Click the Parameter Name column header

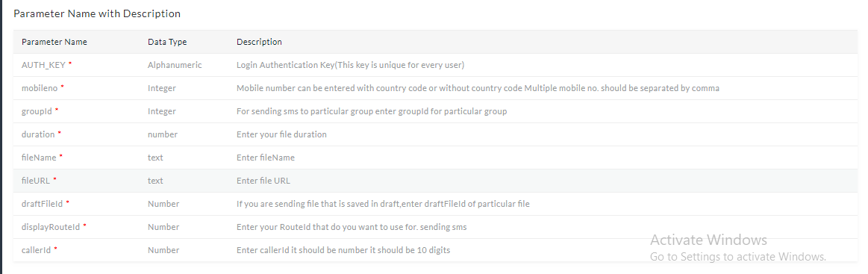[54, 42]
